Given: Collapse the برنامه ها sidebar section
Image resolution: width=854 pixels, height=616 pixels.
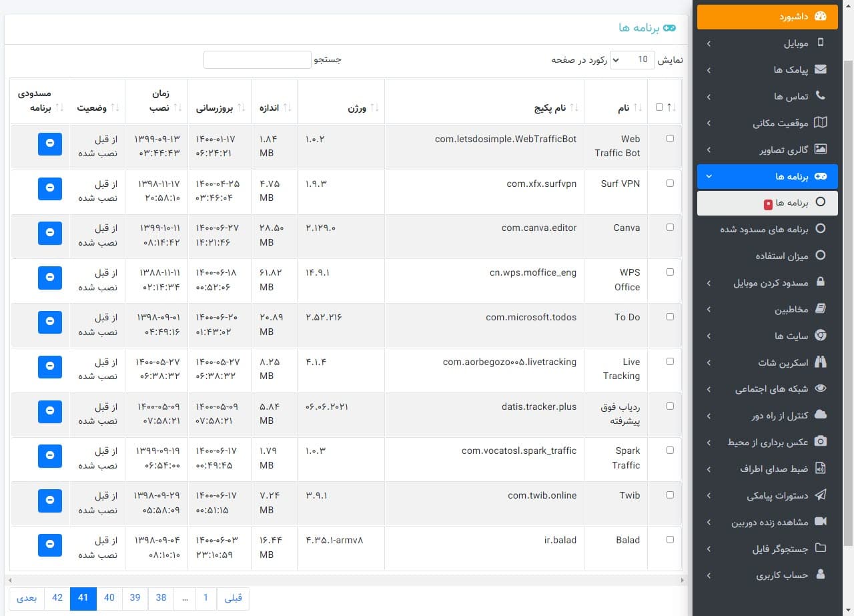Looking at the screenshot, I should (x=766, y=176).
